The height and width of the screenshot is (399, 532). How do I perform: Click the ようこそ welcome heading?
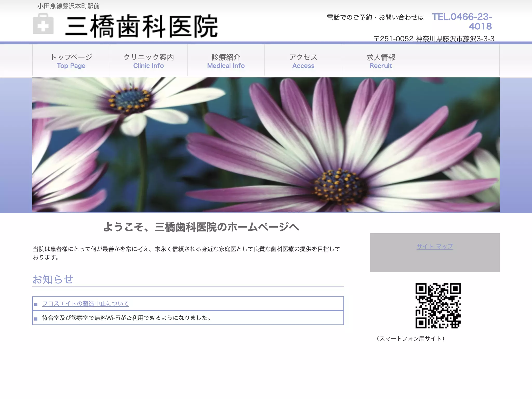point(201,227)
